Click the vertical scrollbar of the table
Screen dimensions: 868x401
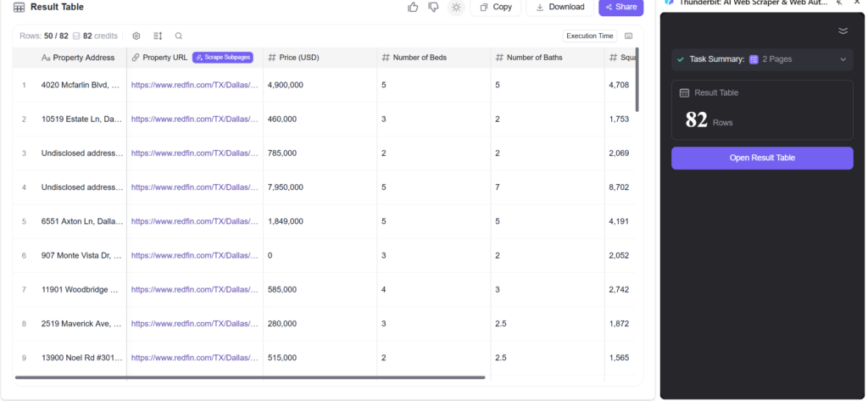pos(637,80)
